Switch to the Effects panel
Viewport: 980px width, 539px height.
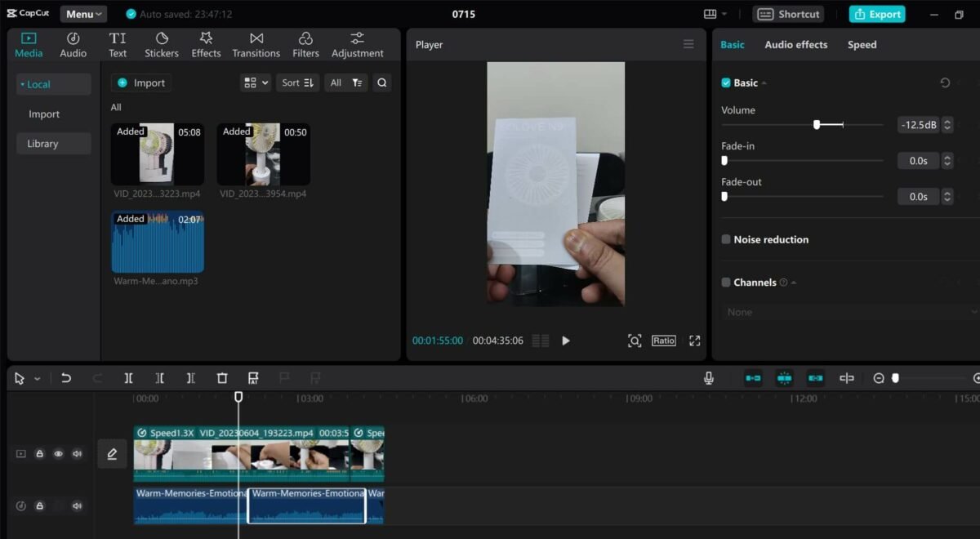click(205, 44)
